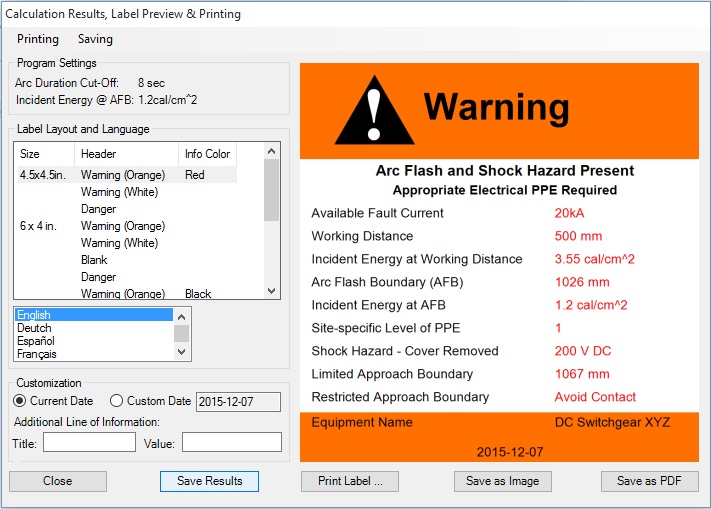Focus the Title input field
The height and width of the screenshot is (509, 711).
click(x=89, y=442)
